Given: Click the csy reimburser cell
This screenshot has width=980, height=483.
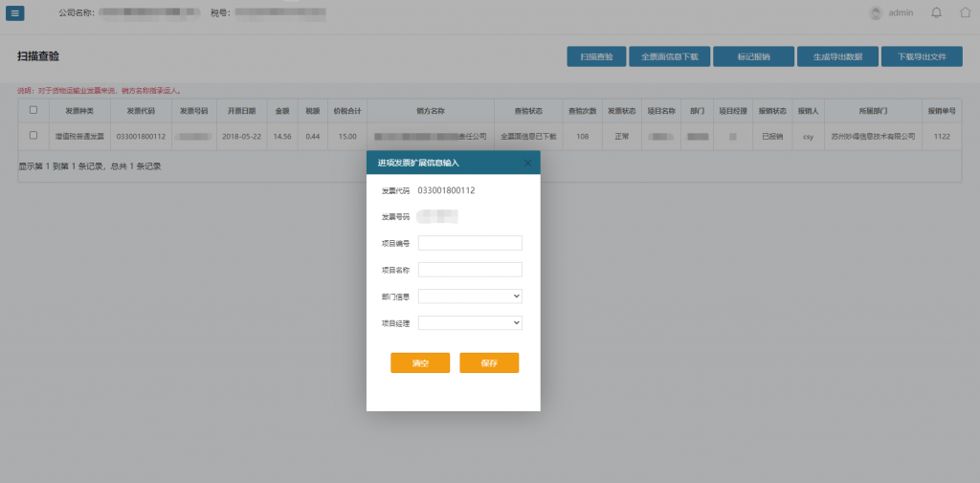Looking at the screenshot, I should (x=808, y=136).
